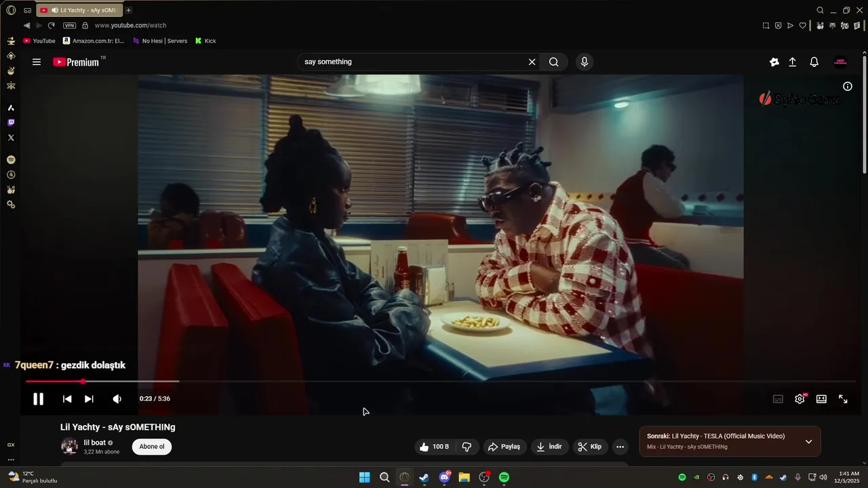Start voice search with microphone
The image size is (868, 488).
[x=585, y=62]
